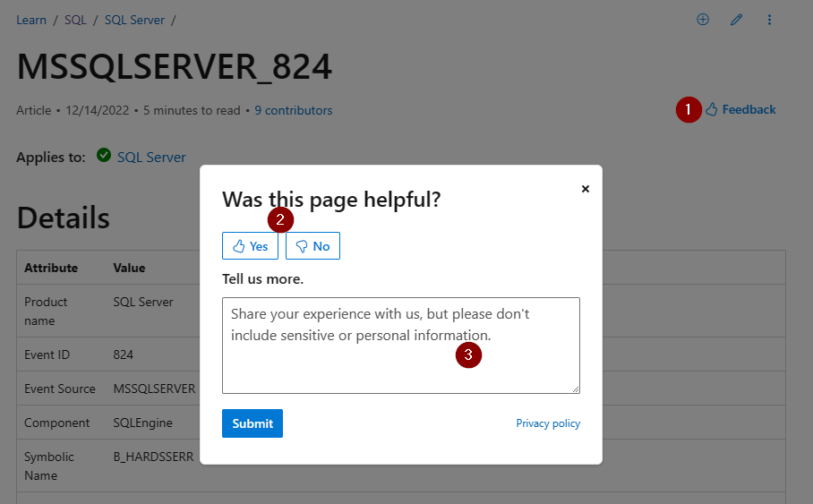
Task: Click the add to collection plus icon
Action: tap(703, 20)
